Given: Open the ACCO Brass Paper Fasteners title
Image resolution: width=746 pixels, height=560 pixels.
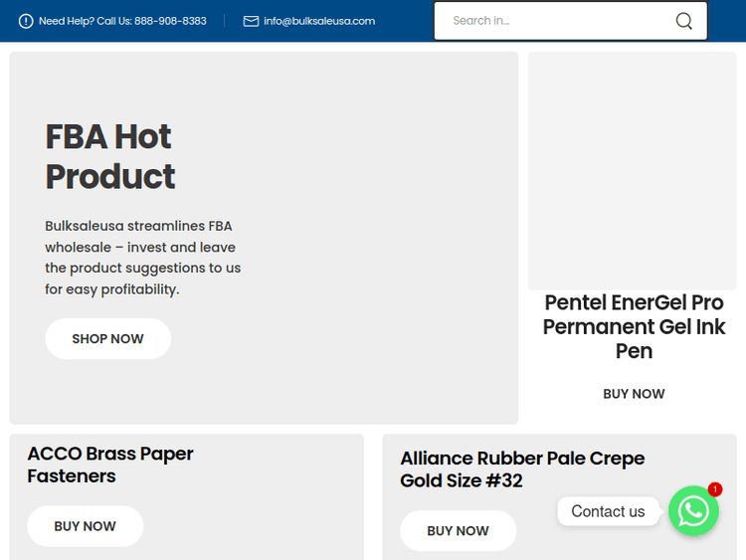Looking at the screenshot, I should pos(110,465).
